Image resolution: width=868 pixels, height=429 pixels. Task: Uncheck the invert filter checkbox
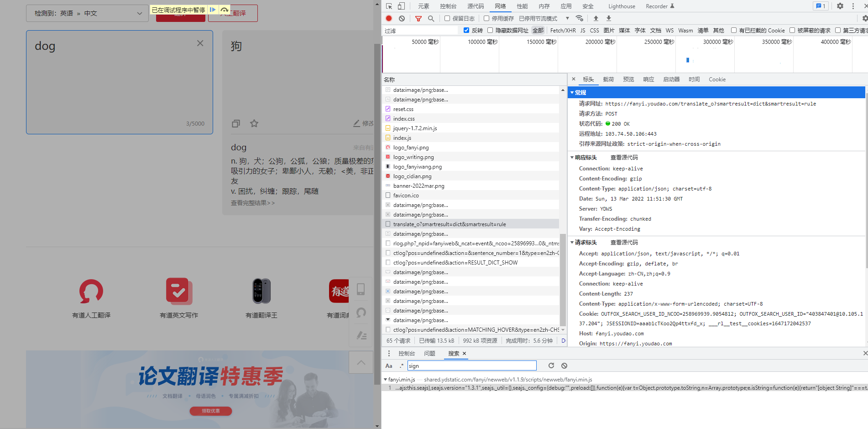466,30
